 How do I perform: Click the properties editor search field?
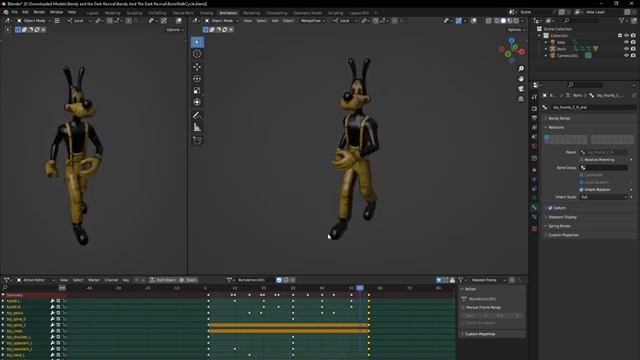point(584,85)
